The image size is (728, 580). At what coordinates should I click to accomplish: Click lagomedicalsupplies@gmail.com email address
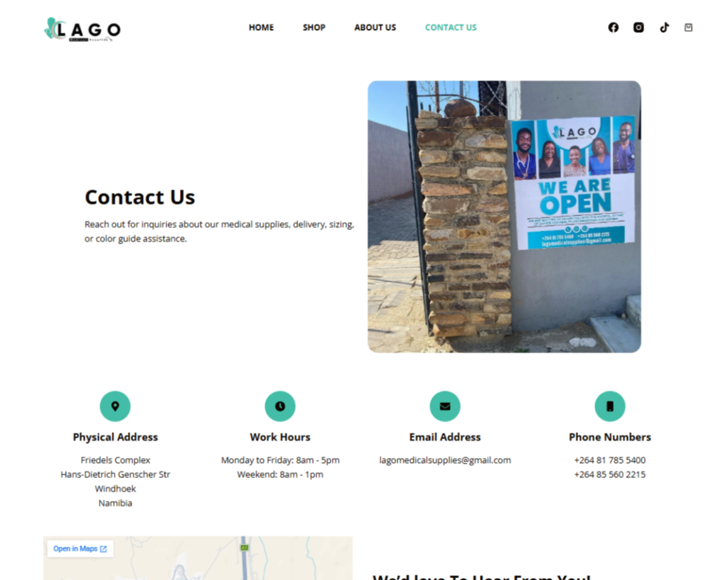tap(445, 461)
